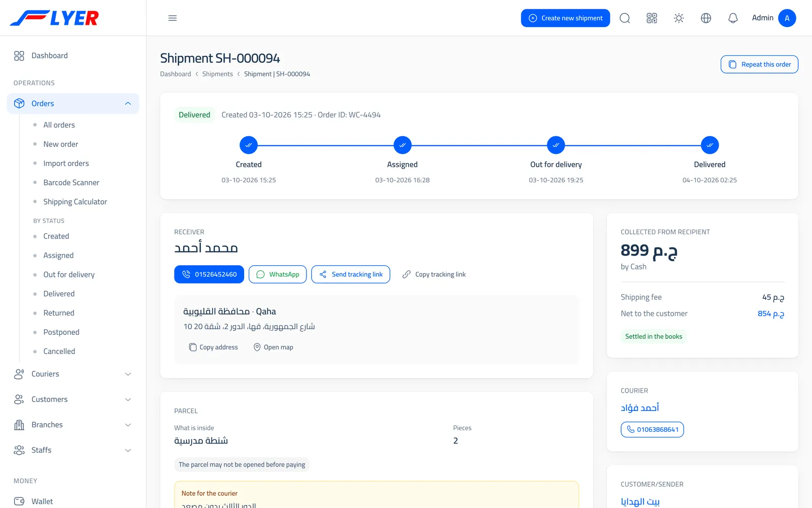Open New order page
The height and width of the screenshot is (508, 812).
tap(61, 144)
